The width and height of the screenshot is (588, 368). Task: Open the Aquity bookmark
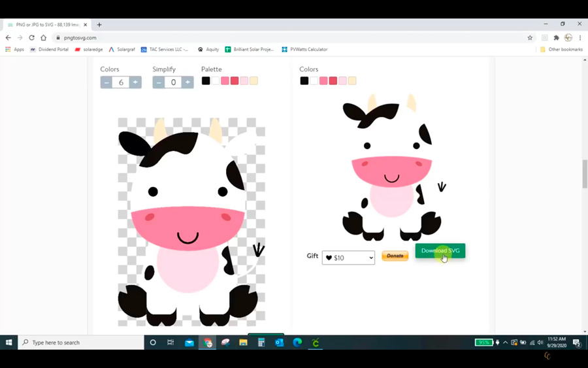(x=208, y=49)
